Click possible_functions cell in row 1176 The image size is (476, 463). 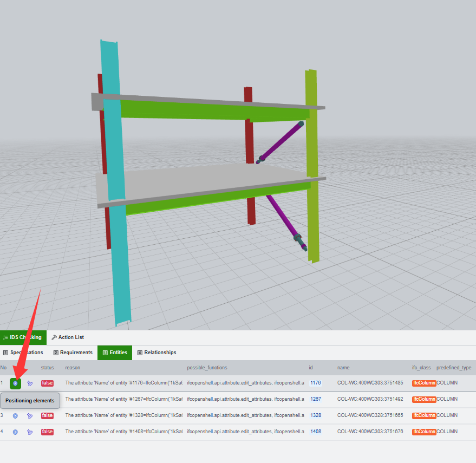click(246, 383)
